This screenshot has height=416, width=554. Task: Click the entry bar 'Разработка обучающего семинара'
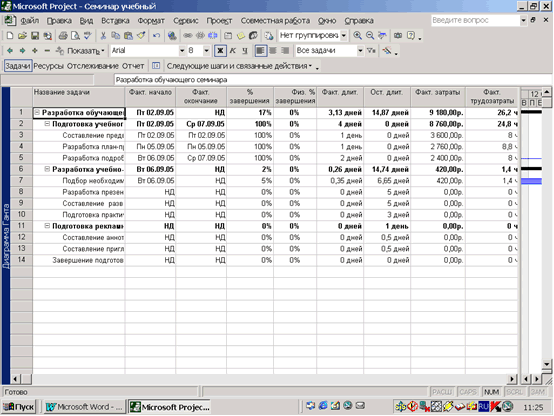click(333, 80)
